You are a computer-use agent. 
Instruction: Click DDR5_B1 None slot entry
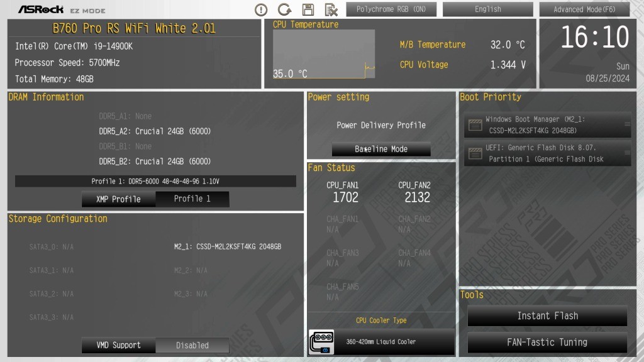coord(125,146)
